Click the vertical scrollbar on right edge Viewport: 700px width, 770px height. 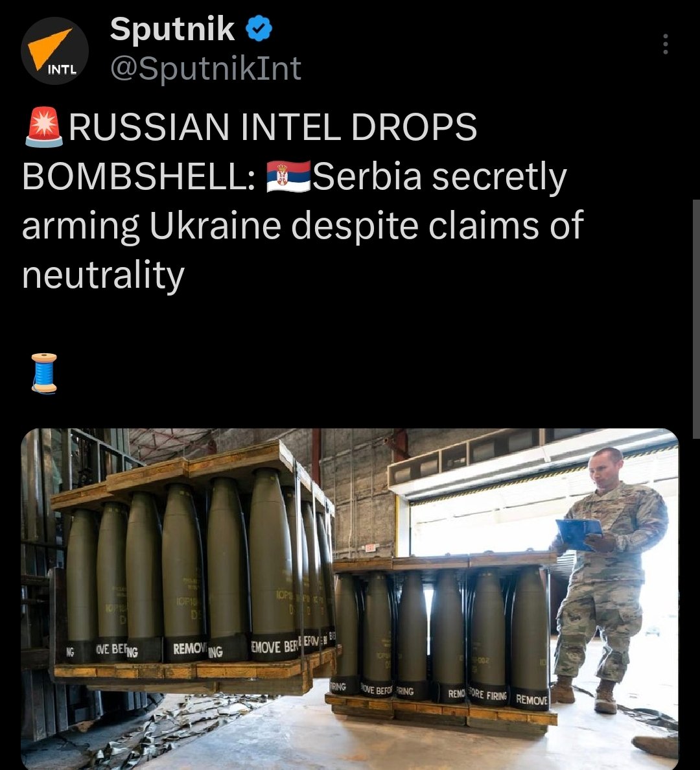click(x=696, y=319)
